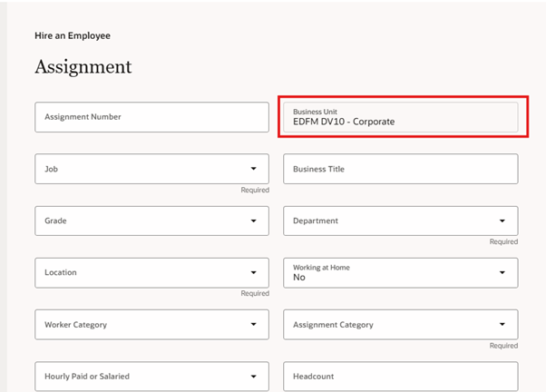The image size is (546, 392).
Task: Focus the Assignment Number text field
Action: click(151, 117)
